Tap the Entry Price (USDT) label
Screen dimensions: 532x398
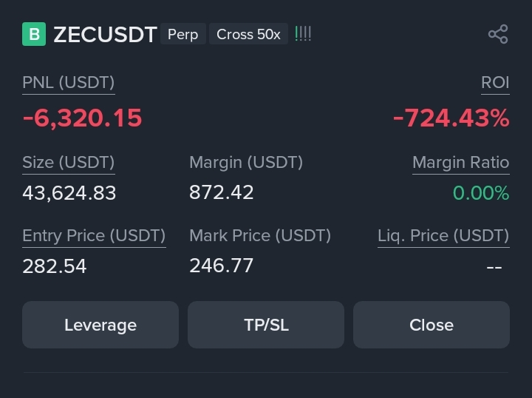pos(94,236)
